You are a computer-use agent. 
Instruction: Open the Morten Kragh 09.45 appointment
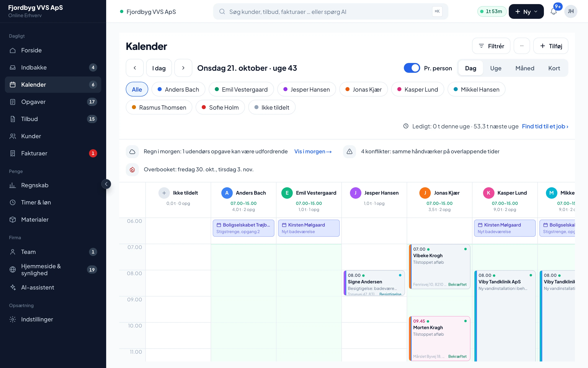tap(440, 338)
